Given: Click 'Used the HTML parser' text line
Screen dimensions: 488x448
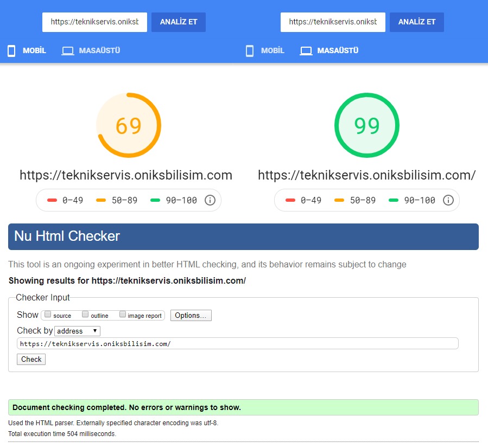Looking at the screenshot, I should point(113,423).
